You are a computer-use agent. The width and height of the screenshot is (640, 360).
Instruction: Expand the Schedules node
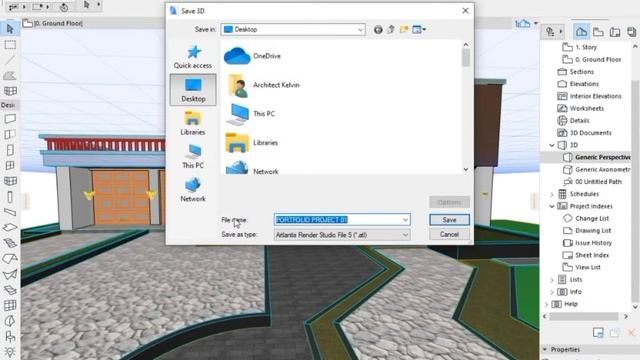pyautogui.click(x=552, y=194)
